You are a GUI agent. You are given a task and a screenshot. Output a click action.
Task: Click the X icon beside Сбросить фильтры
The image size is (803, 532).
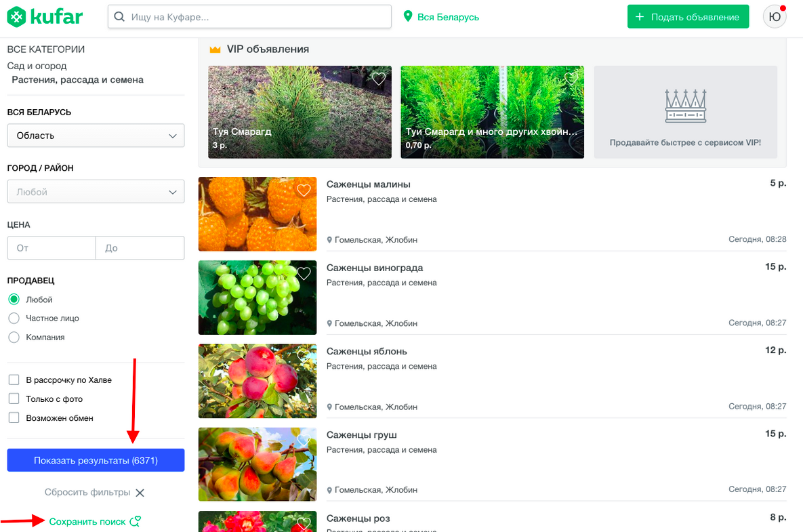[140, 493]
